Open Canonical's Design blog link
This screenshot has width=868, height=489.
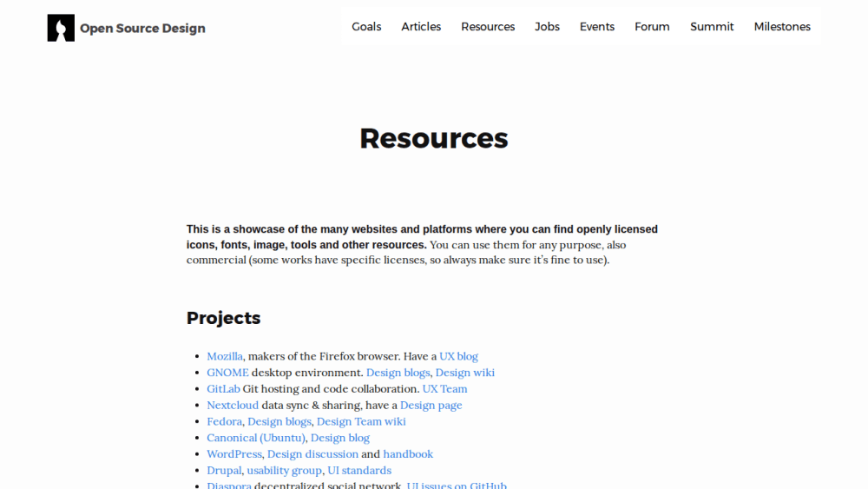click(340, 438)
